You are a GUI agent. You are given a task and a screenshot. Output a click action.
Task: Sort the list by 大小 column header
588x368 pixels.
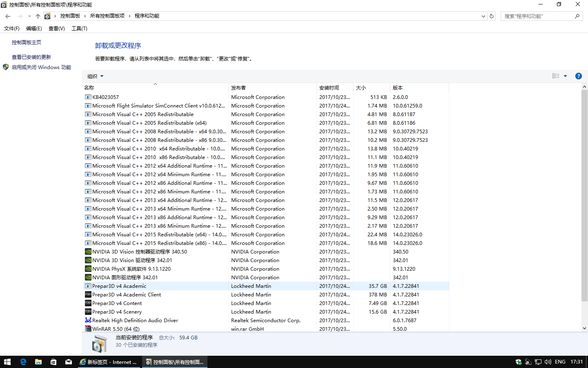coord(361,88)
